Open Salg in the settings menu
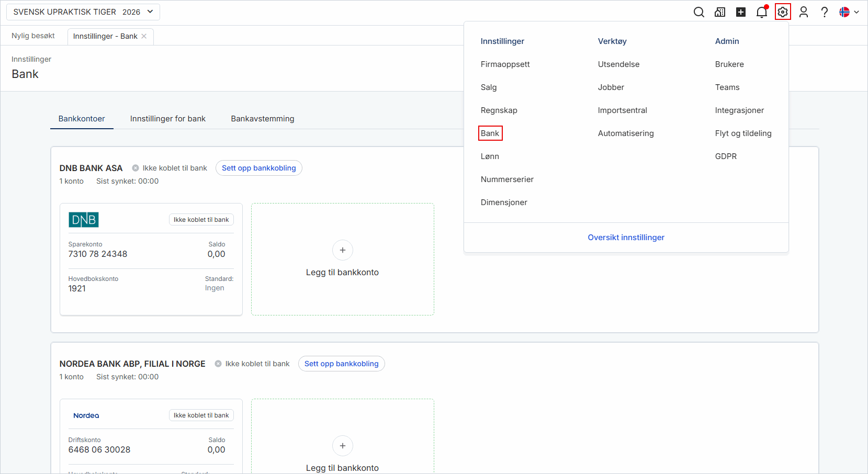 489,87
